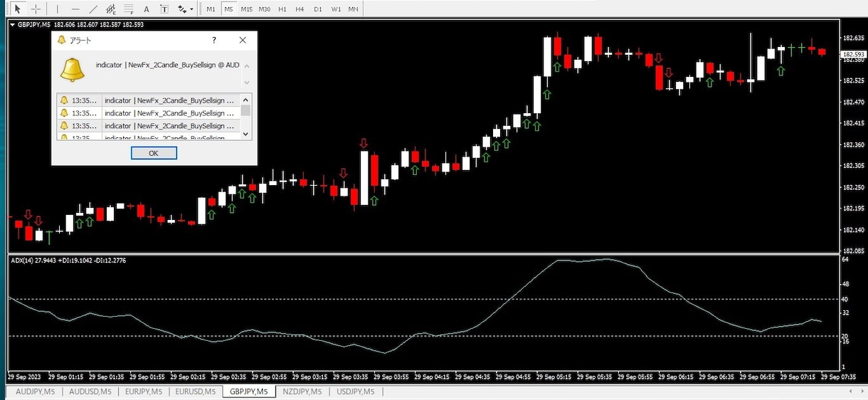Click the alert list scroll-down arrow
Viewport: 868px width, 400px height.
click(x=246, y=133)
